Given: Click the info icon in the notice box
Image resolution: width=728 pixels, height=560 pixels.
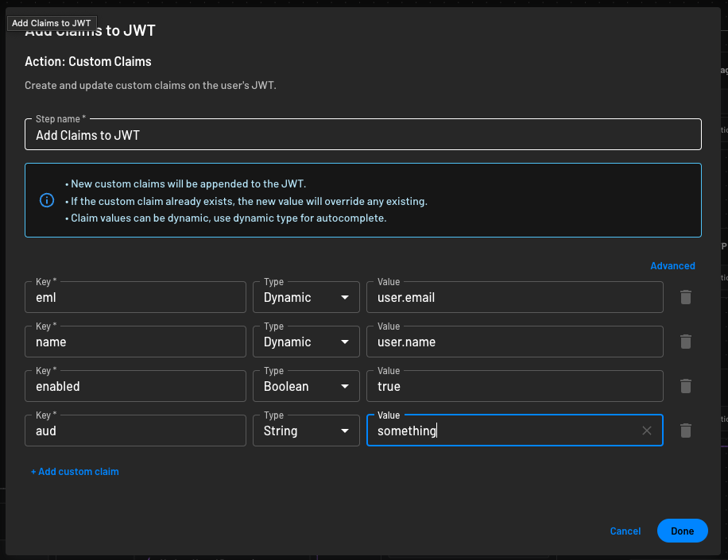Looking at the screenshot, I should 46,200.
